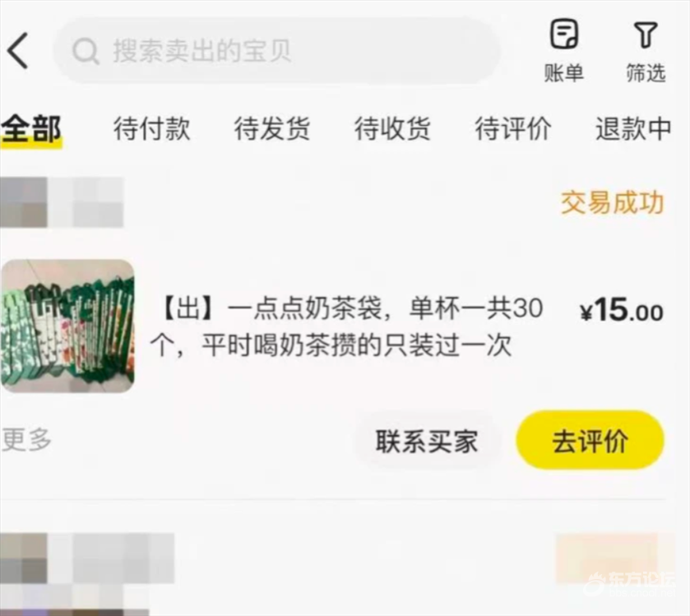This screenshot has width=690, height=616.
Task: Tap the second order's blurred seller avatar
Action: click(24, 572)
